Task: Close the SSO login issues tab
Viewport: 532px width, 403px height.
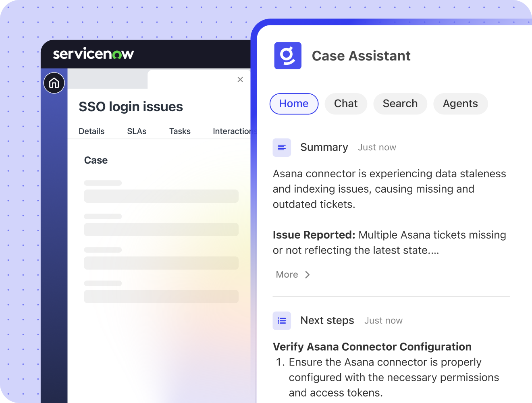Action: (x=240, y=80)
